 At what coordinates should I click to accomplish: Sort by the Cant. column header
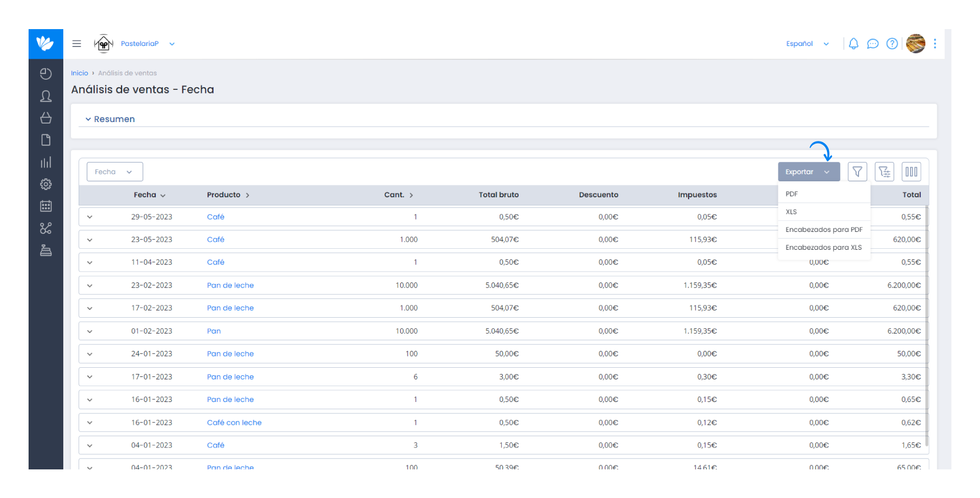(x=399, y=195)
